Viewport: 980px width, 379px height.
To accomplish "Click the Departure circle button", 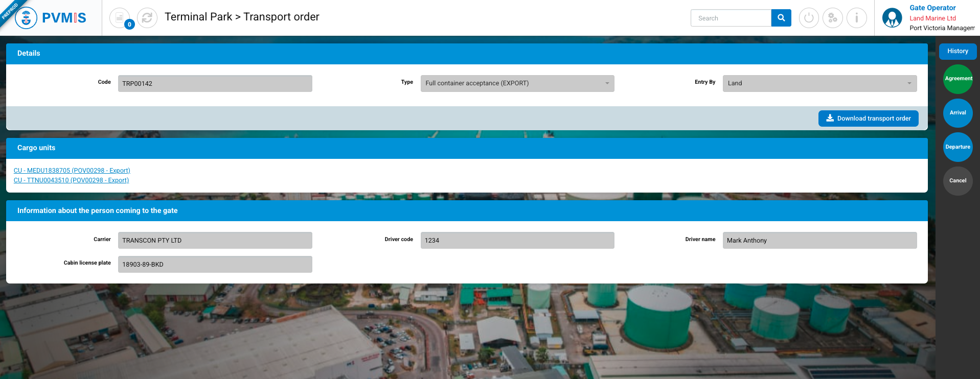I will pos(958,147).
